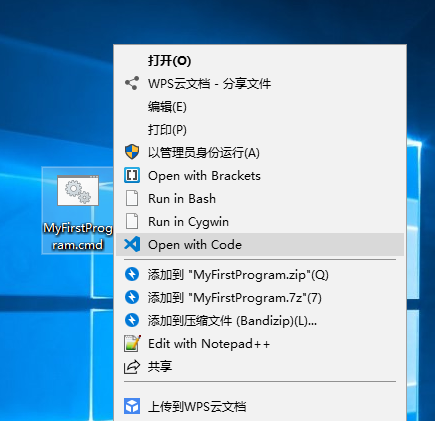
Task: Click the Visual Studio Code icon
Action: [132, 244]
